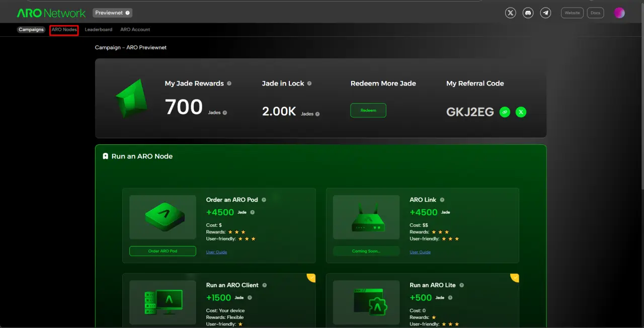Click info icon next to 700 Jades
This screenshot has height=328, width=644.
[x=225, y=113]
